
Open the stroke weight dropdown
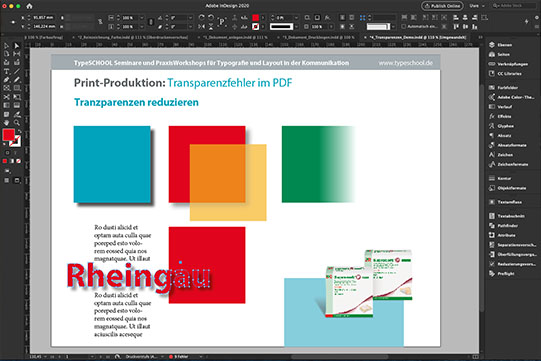click(x=296, y=18)
